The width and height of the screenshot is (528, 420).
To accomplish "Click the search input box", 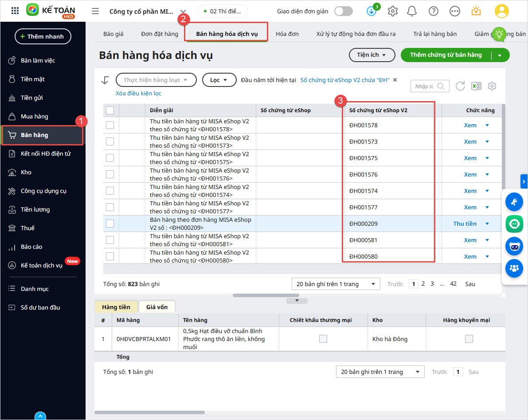I will (x=425, y=86).
